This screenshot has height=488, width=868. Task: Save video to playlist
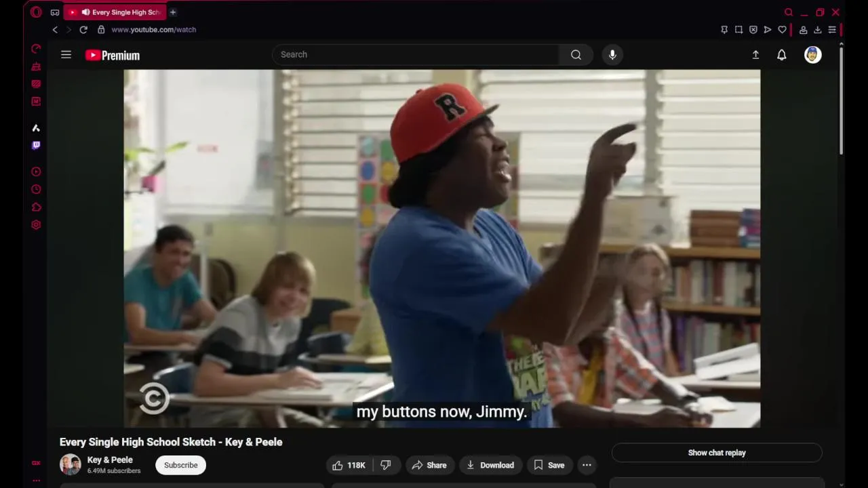(x=549, y=465)
